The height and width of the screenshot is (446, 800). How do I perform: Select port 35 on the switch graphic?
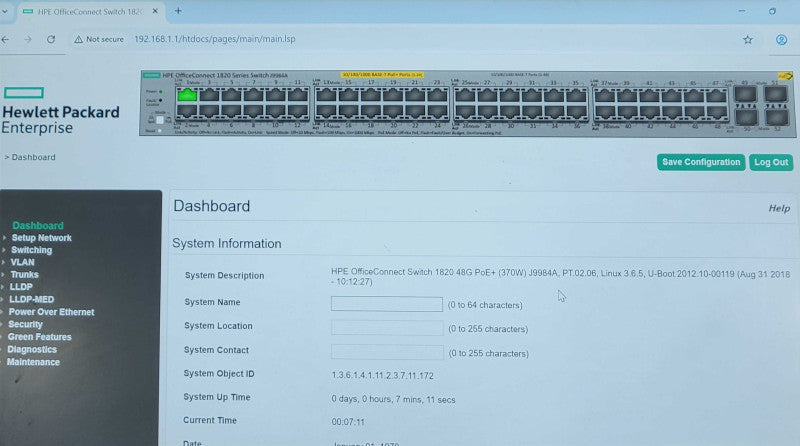(x=577, y=96)
